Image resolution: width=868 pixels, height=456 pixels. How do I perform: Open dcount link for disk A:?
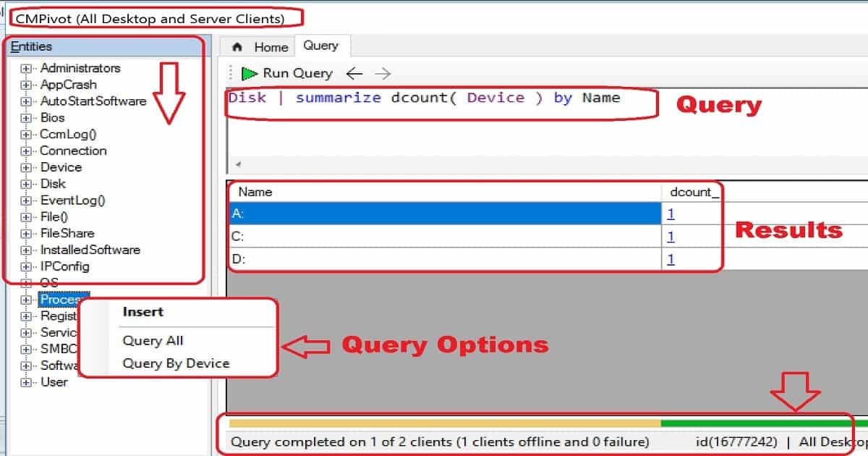pyautogui.click(x=671, y=214)
